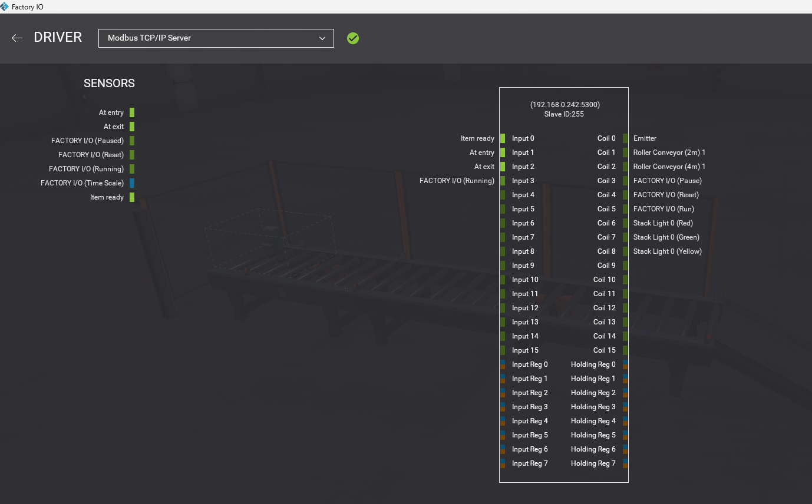Select FACTORY I/O (Paused) sensor tag
This screenshot has height=504, width=812.
click(x=87, y=141)
